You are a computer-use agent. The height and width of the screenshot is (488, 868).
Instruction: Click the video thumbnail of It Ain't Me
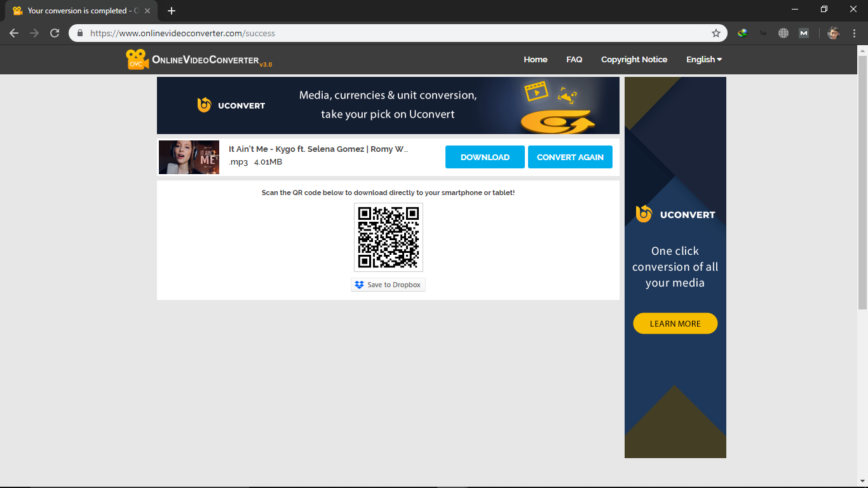point(189,157)
